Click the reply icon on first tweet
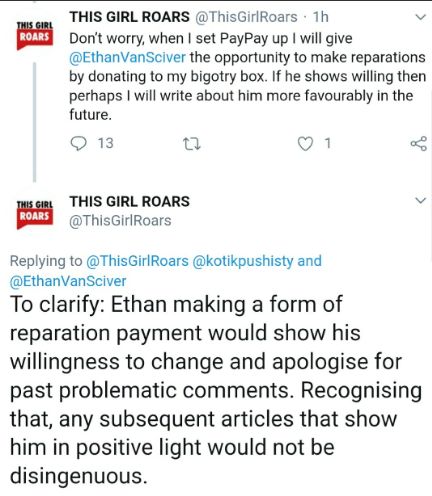This screenshot has width=432, height=496. click(78, 144)
